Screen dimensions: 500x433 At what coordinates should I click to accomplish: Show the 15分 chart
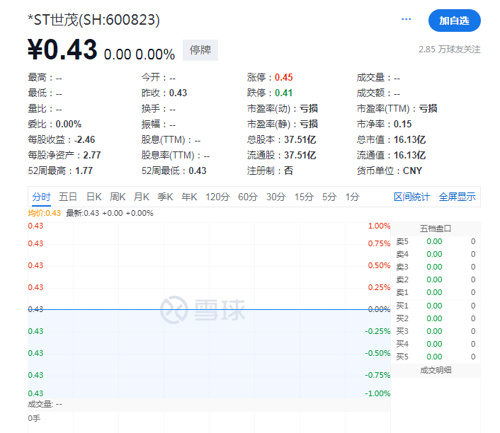tap(304, 197)
